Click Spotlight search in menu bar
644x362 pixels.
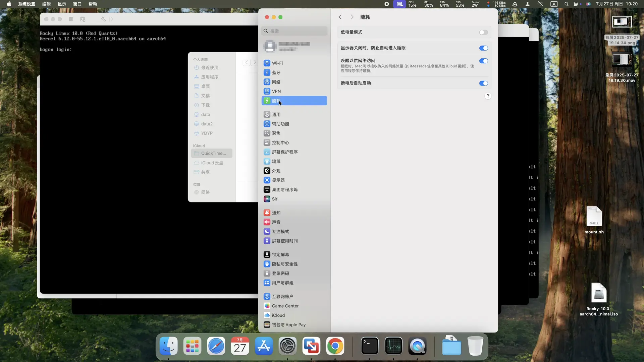pyautogui.click(x=567, y=4)
